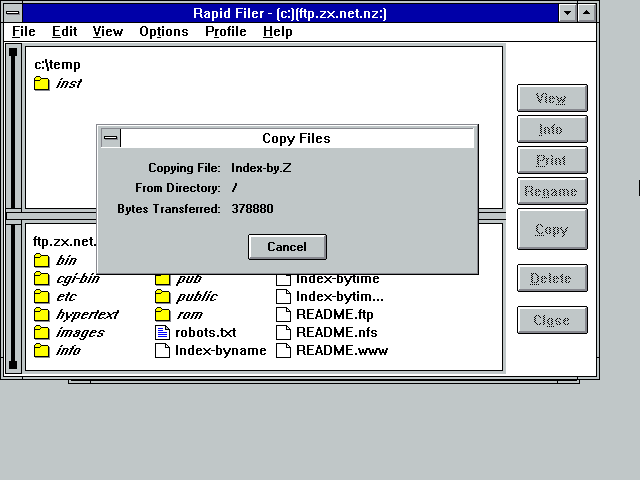The width and height of the screenshot is (640, 480).
Task: Click the cgi-bin folder name
Action: (78, 278)
